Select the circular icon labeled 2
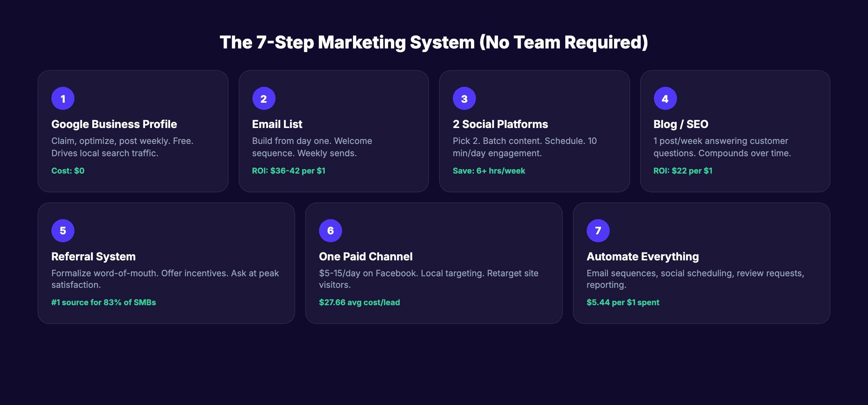 coord(264,98)
